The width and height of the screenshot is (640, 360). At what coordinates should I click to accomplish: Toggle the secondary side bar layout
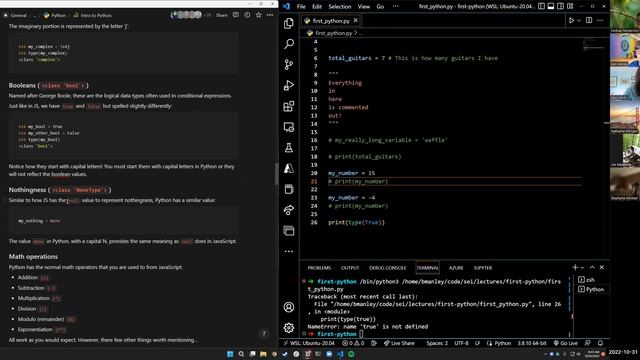pyautogui.click(x=560, y=6)
